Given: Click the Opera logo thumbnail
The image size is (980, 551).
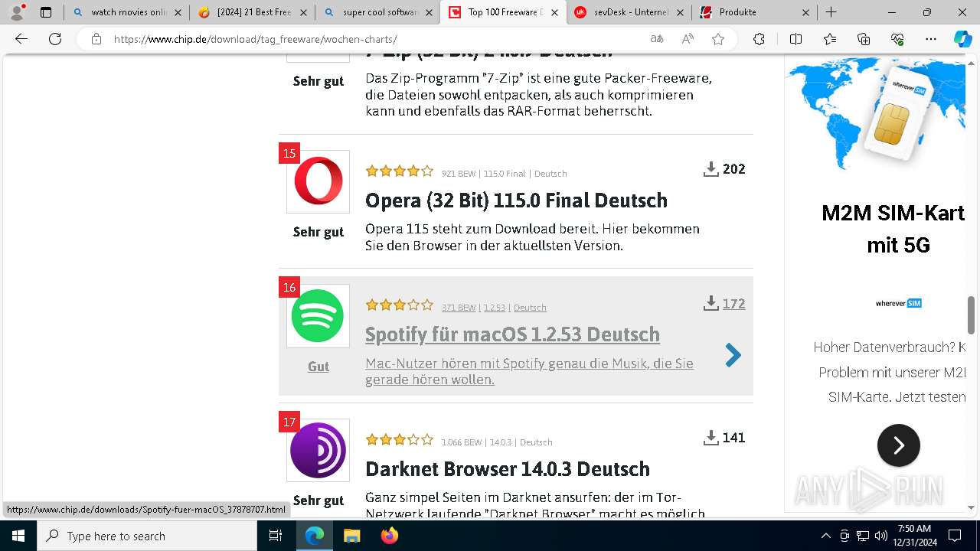Looking at the screenshot, I should [318, 181].
